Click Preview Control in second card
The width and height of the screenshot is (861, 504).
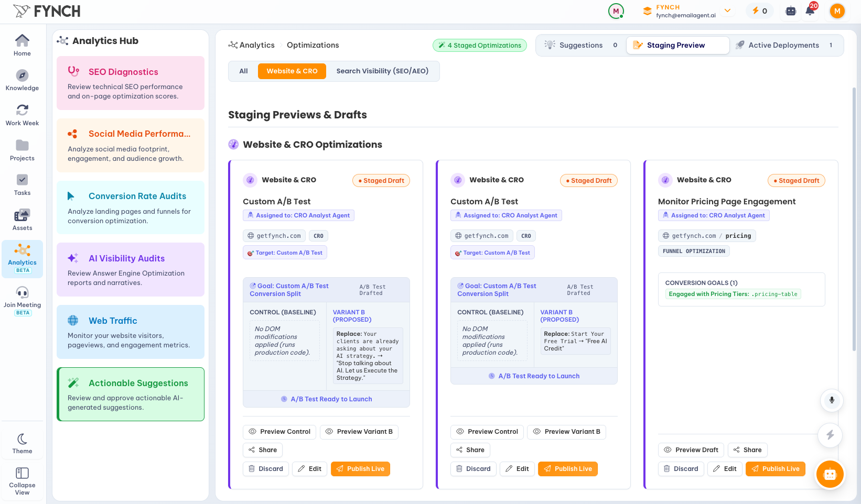coord(487,432)
